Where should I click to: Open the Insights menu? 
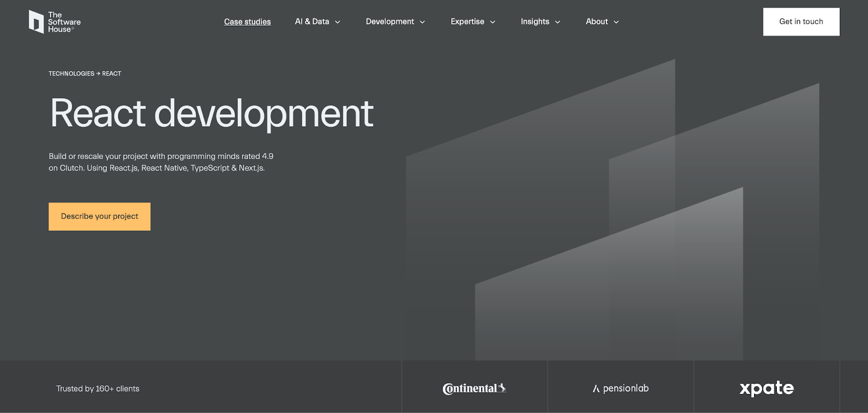click(x=535, y=22)
